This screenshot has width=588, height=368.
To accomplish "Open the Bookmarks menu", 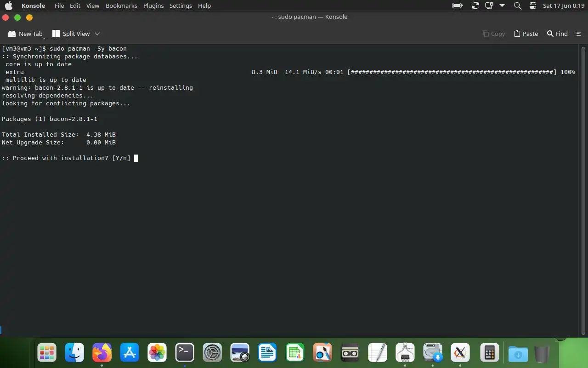I will click(121, 6).
